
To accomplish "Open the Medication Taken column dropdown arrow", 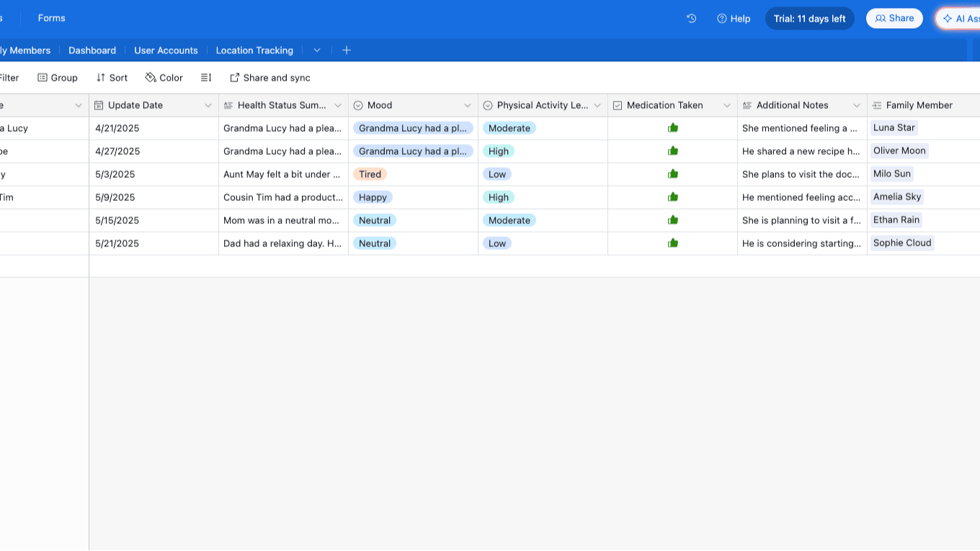I will (727, 106).
